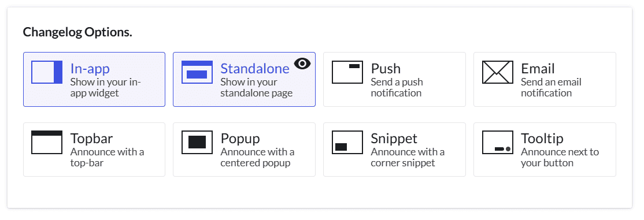The width and height of the screenshot is (644, 220).
Task: Click 'Show in your in-app widget' text
Action: click(x=106, y=87)
